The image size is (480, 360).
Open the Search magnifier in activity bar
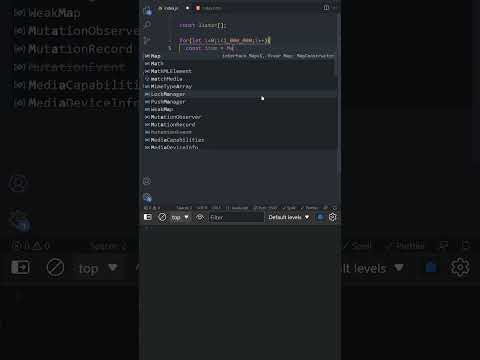click(x=147, y=25)
